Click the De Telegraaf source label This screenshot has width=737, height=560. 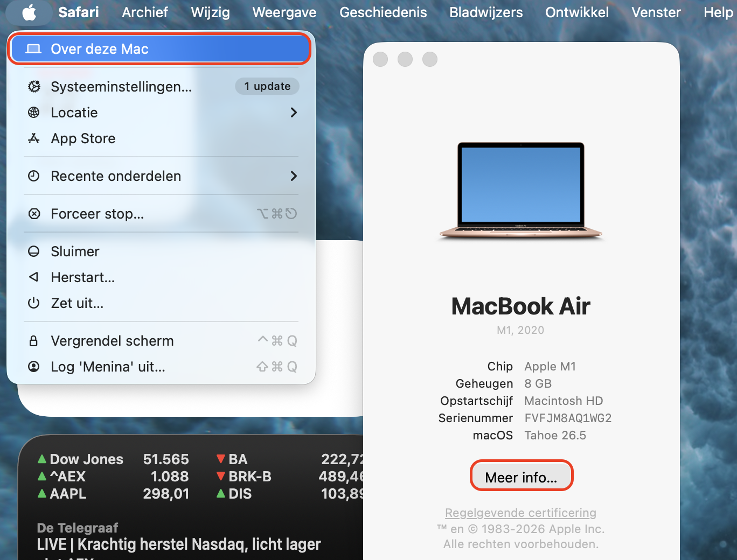[x=77, y=528]
